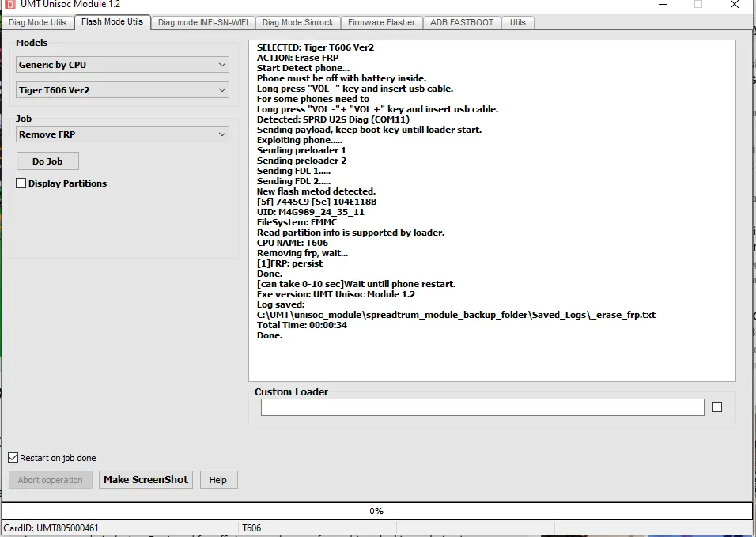The height and width of the screenshot is (537, 756).
Task: Go to the Diag Mode Simlock tab
Action: 298,22
